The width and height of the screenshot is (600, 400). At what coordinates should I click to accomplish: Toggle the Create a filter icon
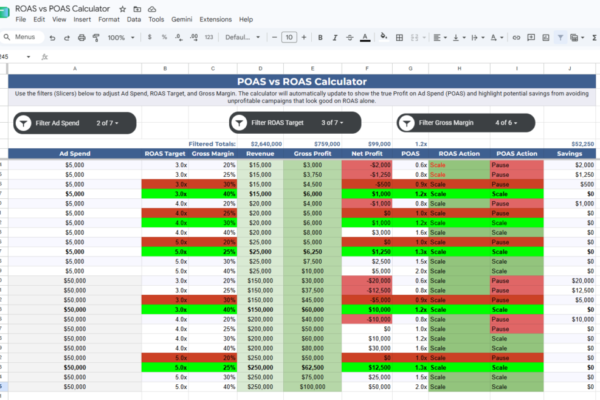(560, 38)
